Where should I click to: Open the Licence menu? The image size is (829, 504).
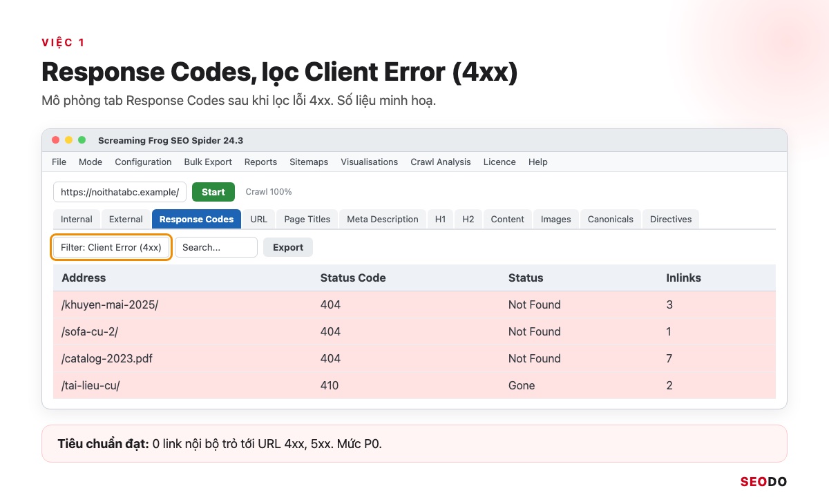499,162
